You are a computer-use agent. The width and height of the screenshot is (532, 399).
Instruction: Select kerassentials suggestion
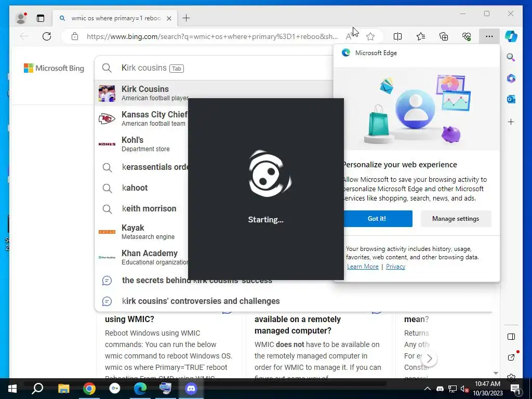coord(142,167)
